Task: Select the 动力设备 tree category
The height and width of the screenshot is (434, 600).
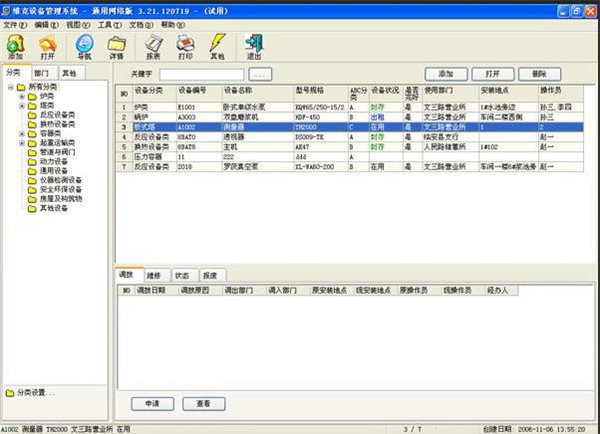Action: [54, 162]
